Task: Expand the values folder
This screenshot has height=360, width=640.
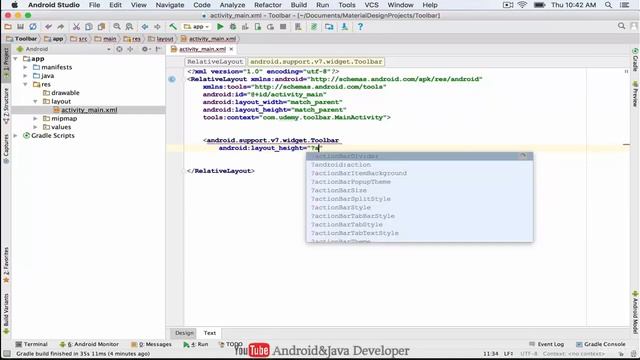Action: tap(36, 127)
